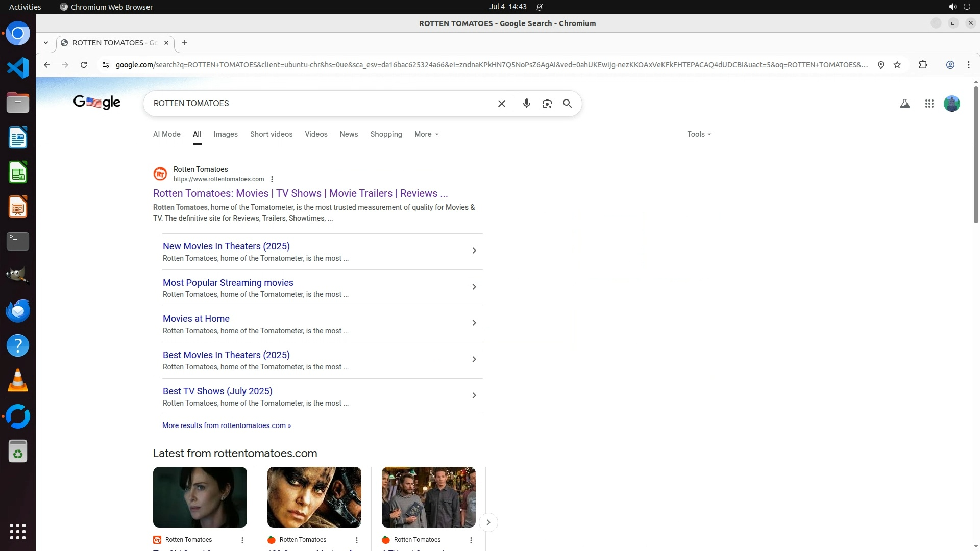Image resolution: width=980 pixels, height=551 pixels.
Task: Click the voice search microphone icon
Action: (x=526, y=104)
